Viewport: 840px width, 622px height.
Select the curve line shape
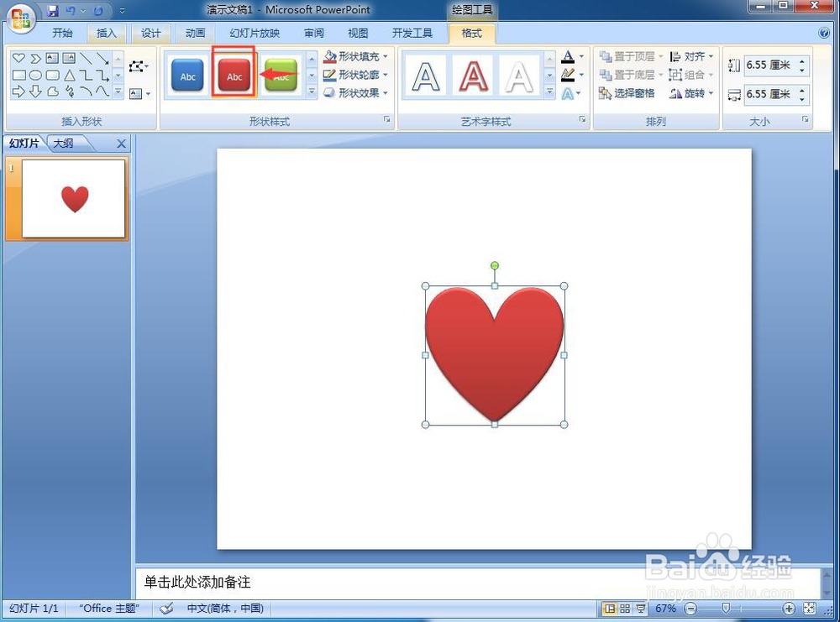tap(102, 91)
